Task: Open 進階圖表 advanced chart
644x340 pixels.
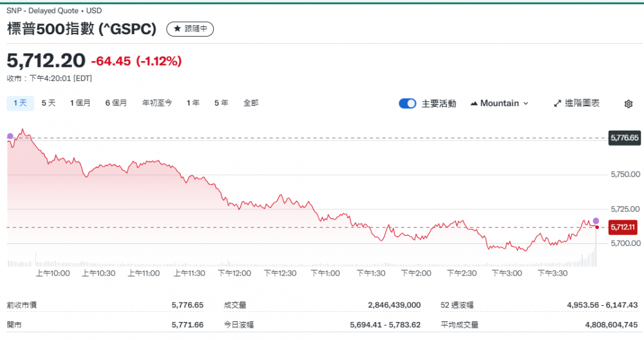Action: (x=582, y=104)
